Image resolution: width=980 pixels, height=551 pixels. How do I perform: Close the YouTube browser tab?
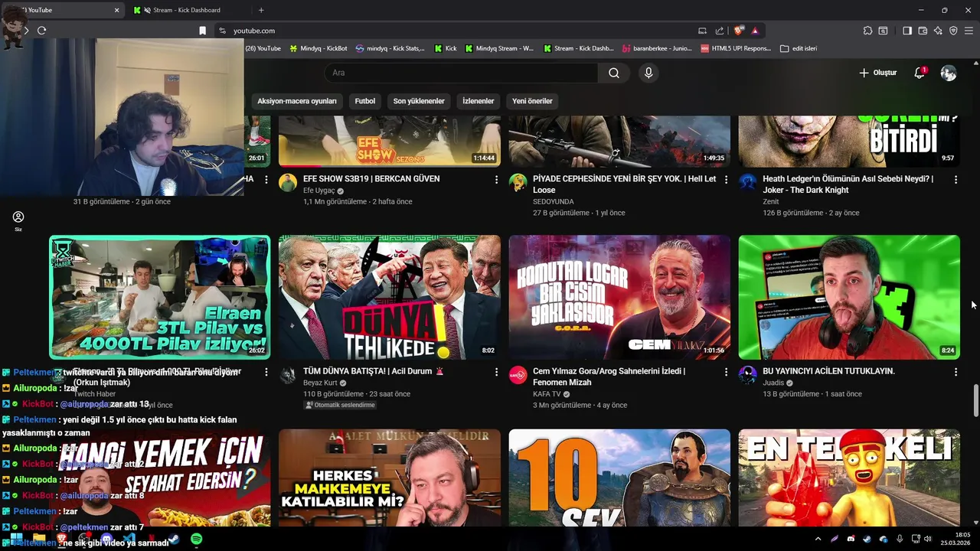tap(117, 10)
